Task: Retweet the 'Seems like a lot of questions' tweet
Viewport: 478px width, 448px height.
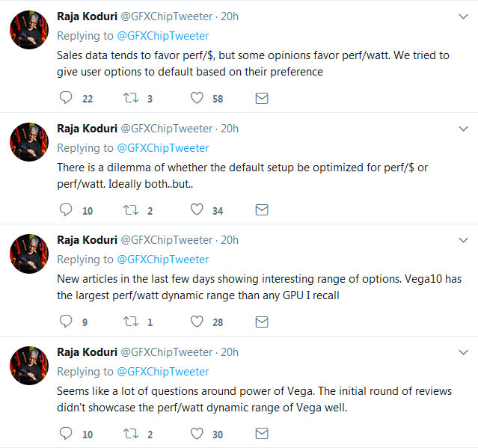Action: (x=132, y=434)
